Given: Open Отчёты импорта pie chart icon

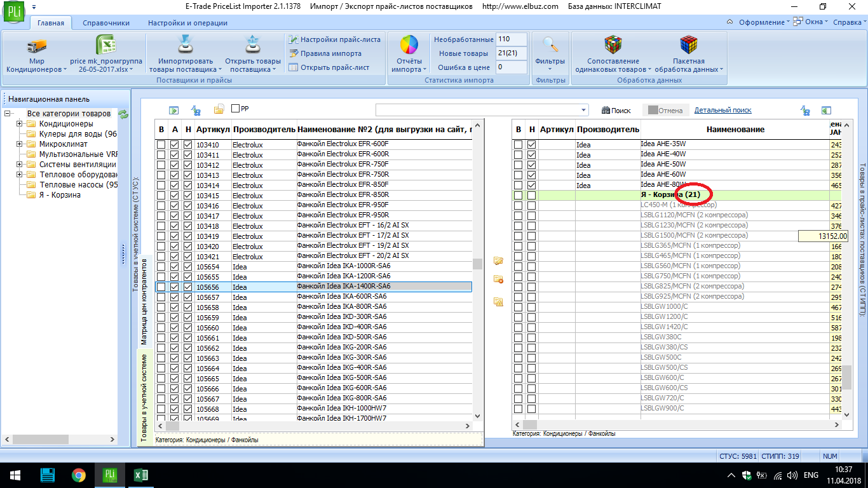Looking at the screenshot, I should tap(409, 45).
